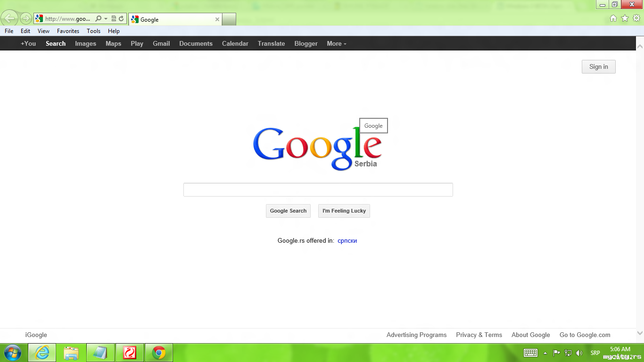The height and width of the screenshot is (362, 644).
Task: Minimize the Internet Explorer window
Action: [x=602, y=5]
